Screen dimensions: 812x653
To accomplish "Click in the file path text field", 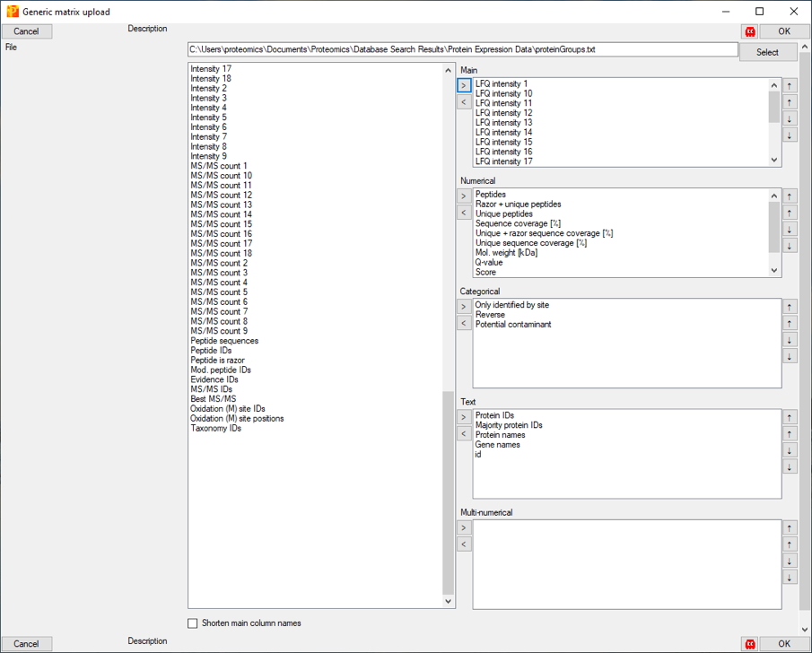I will click(x=462, y=50).
